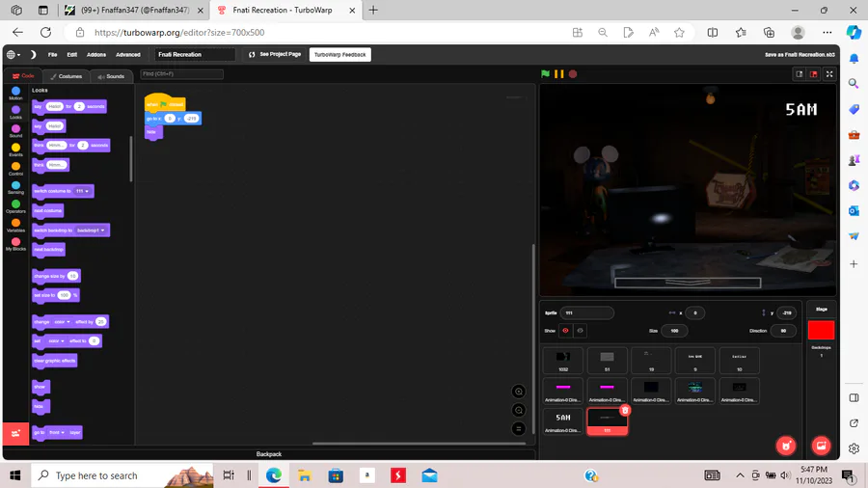Click Save as Fnati Recreation.sb3

[x=800, y=55]
